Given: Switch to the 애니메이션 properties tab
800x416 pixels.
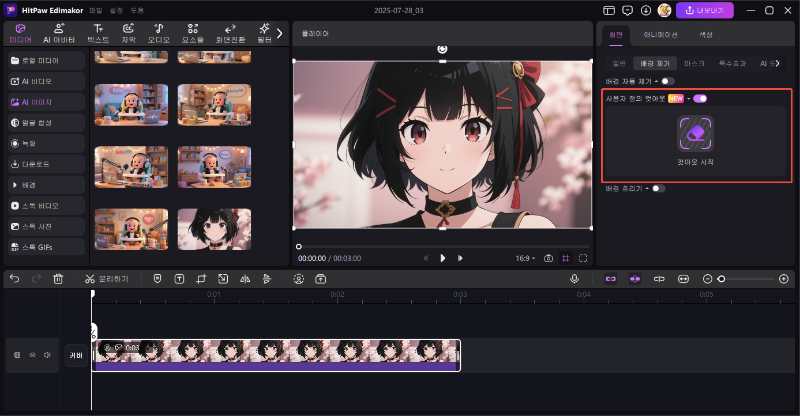Looking at the screenshot, I should point(660,35).
